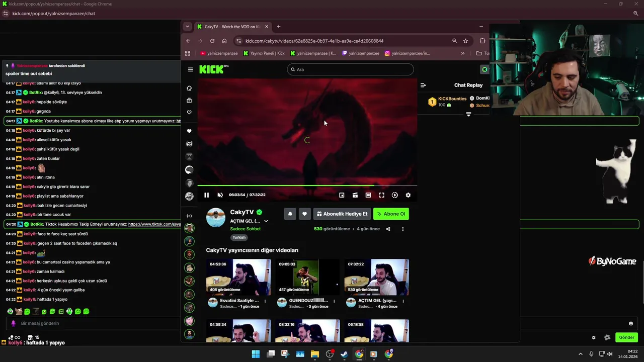Open options menu for Esvatini Saatiyle video

click(x=265, y=301)
